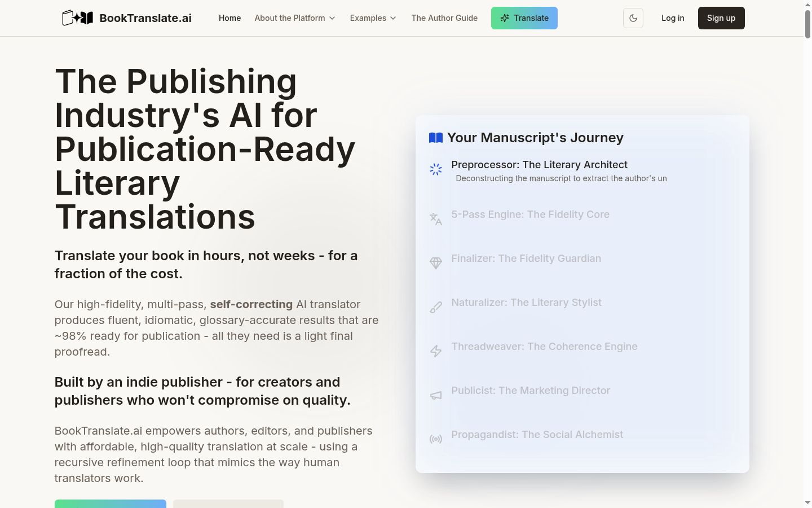Select Threadweaver: The Coherence Engine step
The image size is (812, 508).
click(x=544, y=347)
